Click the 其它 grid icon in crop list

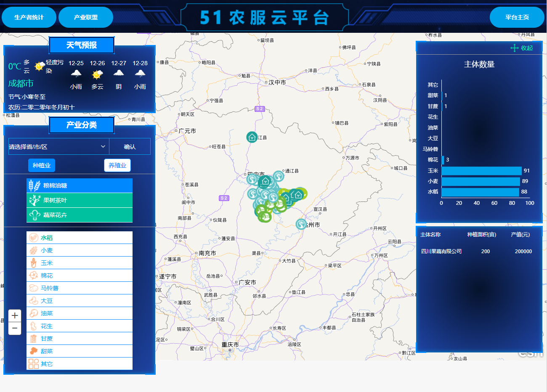(x=33, y=364)
